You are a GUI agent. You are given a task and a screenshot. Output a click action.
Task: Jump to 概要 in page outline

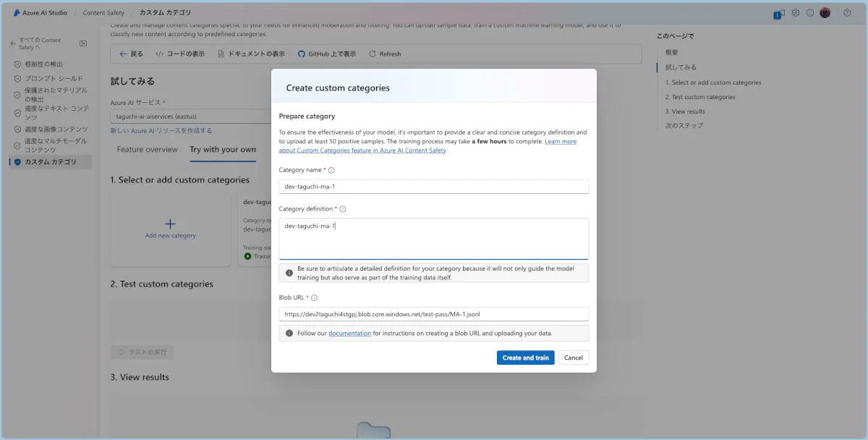(x=672, y=52)
